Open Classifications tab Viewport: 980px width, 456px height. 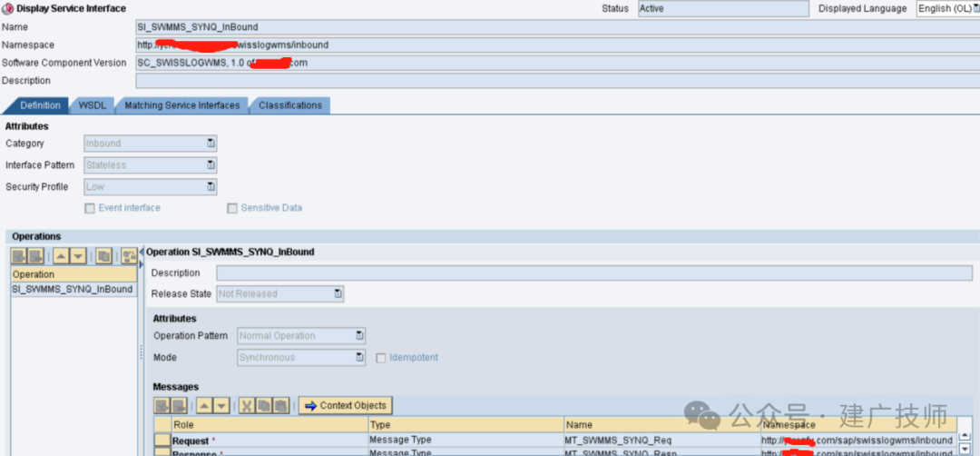(290, 105)
